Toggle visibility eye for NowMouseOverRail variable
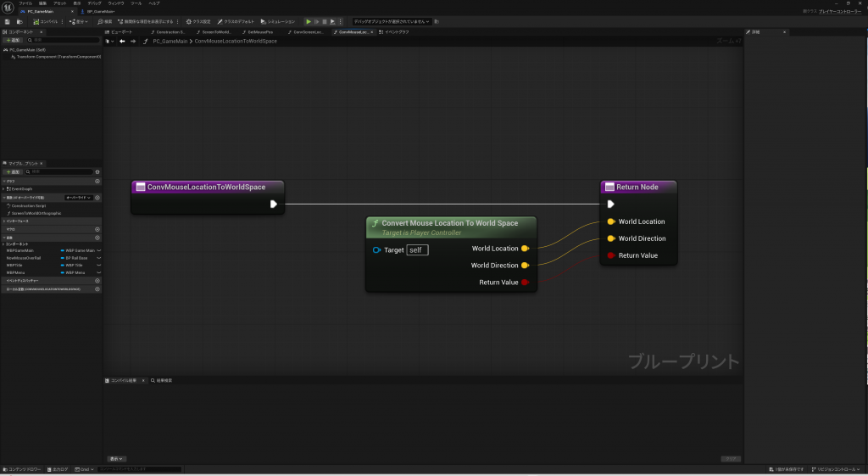The image size is (868, 476). point(99,258)
